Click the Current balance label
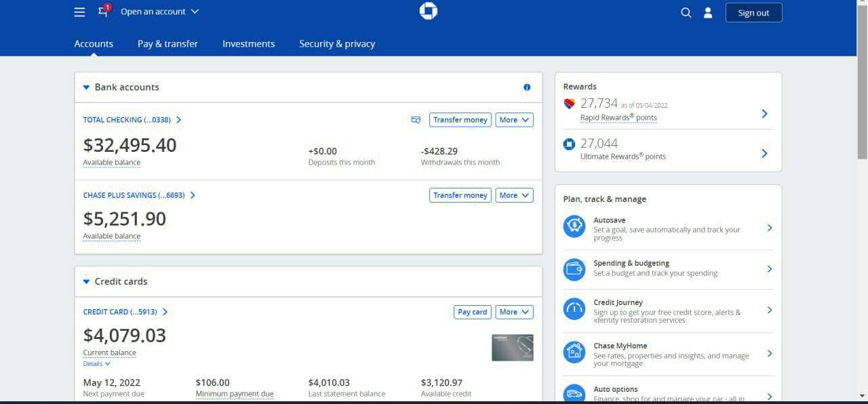The width and height of the screenshot is (868, 404). pos(109,353)
